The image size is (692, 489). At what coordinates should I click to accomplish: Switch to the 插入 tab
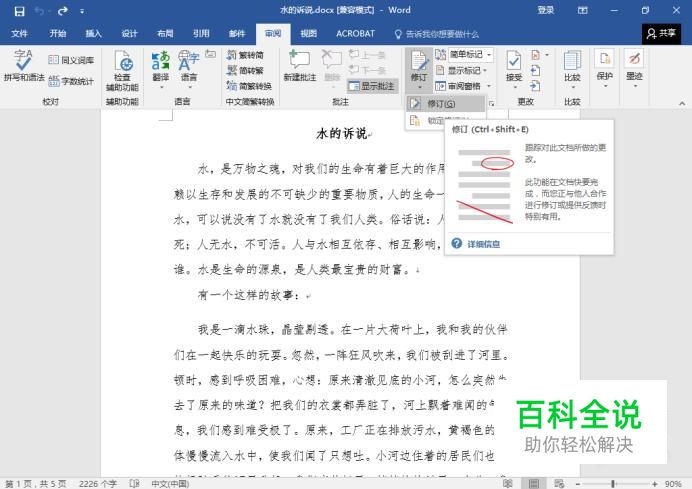point(93,34)
